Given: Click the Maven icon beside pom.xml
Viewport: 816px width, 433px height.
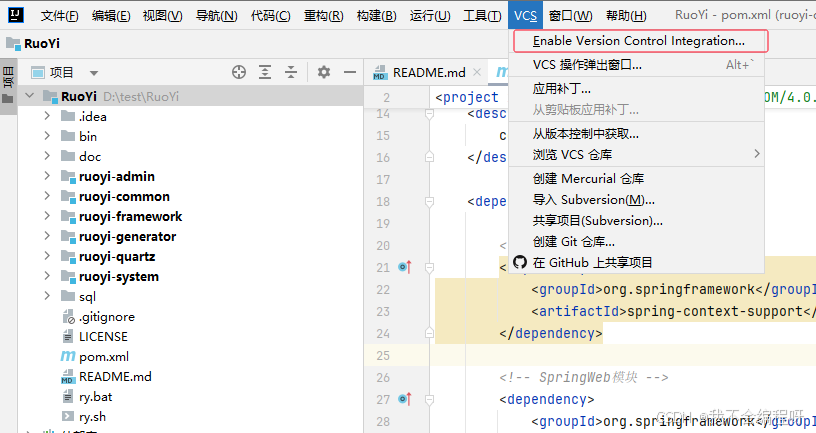Looking at the screenshot, I should point(68,356).
